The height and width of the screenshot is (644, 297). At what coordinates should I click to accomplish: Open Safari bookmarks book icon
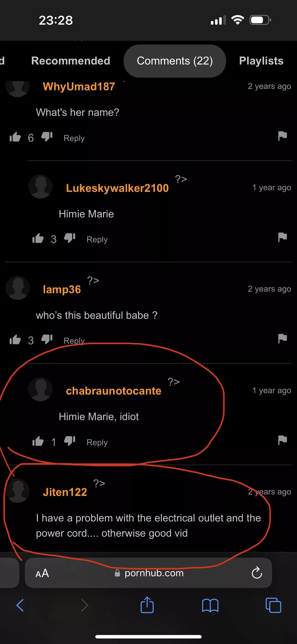pyautogui.click(x=210, y=606)
